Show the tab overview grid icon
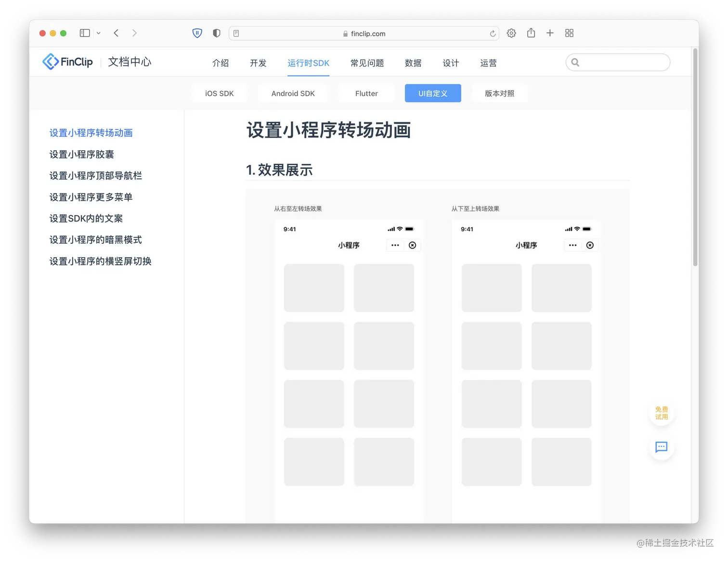 click(x=569, y=33)
